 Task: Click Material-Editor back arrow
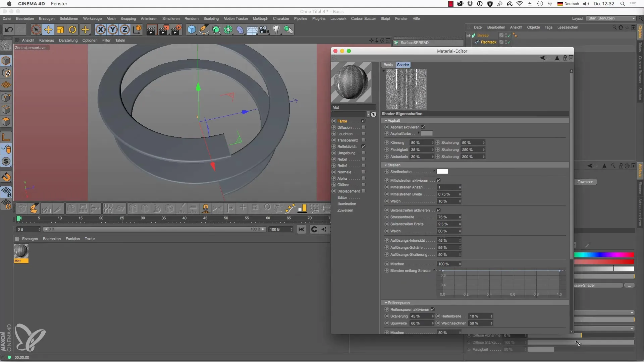coord(542,58)
